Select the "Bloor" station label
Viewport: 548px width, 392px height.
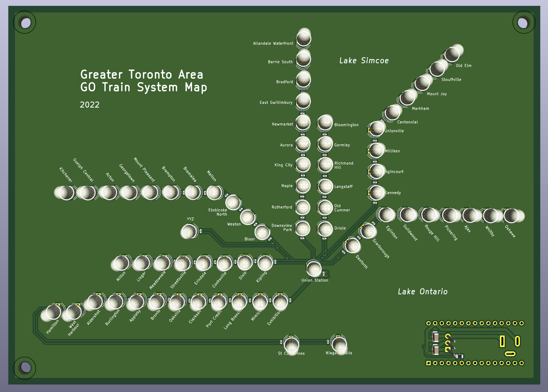click(250, 239)
